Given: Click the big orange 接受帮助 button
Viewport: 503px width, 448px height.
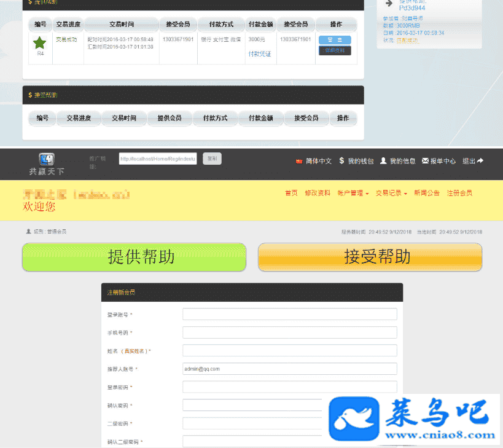Looking at the screenshot, I should click(x=370, y=257).
